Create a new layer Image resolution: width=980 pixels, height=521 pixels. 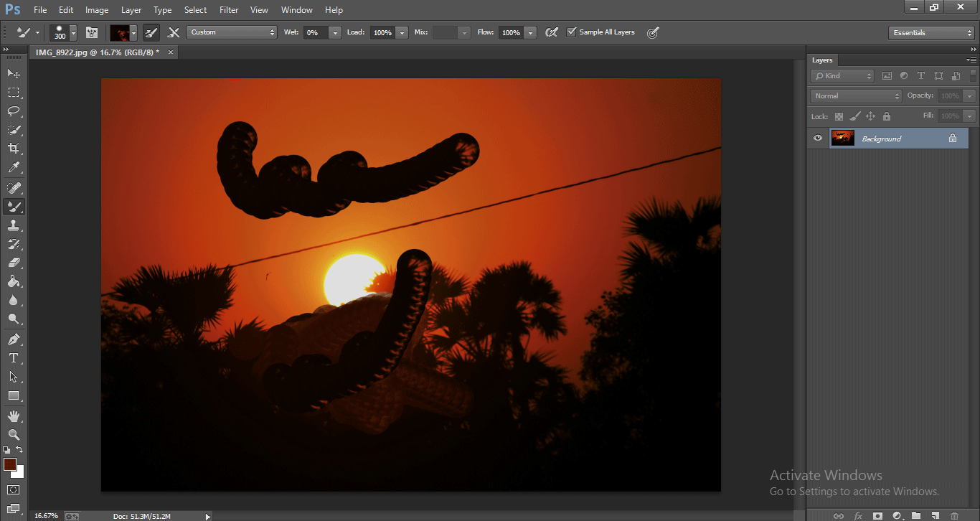coord(936,515)
